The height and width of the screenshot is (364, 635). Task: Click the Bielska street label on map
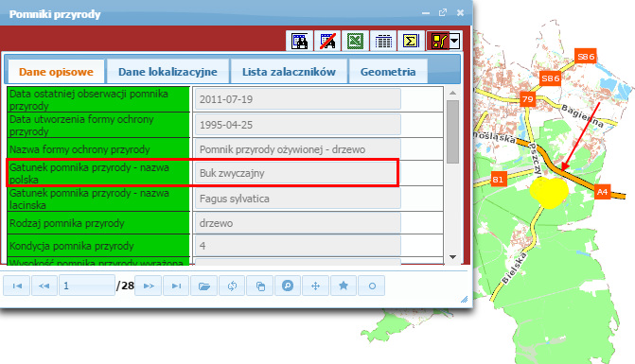(514, 269)
